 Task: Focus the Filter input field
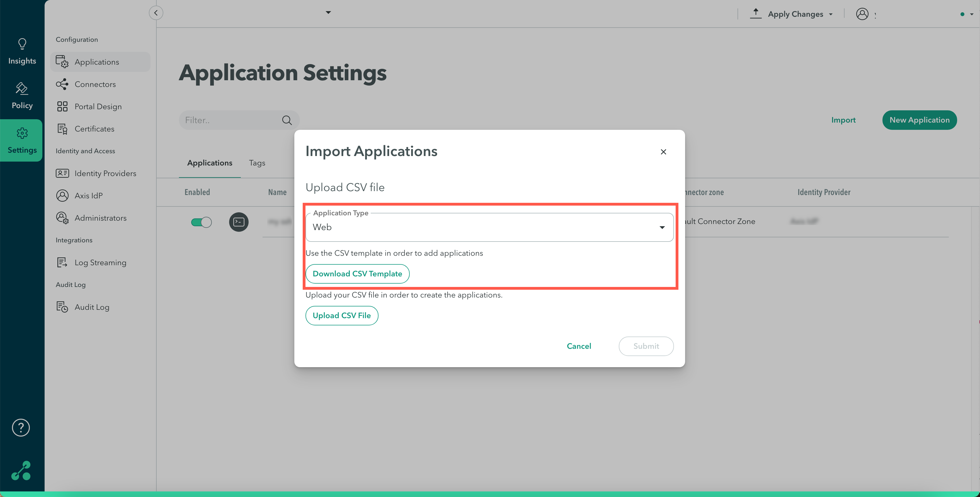pos(239,120)
